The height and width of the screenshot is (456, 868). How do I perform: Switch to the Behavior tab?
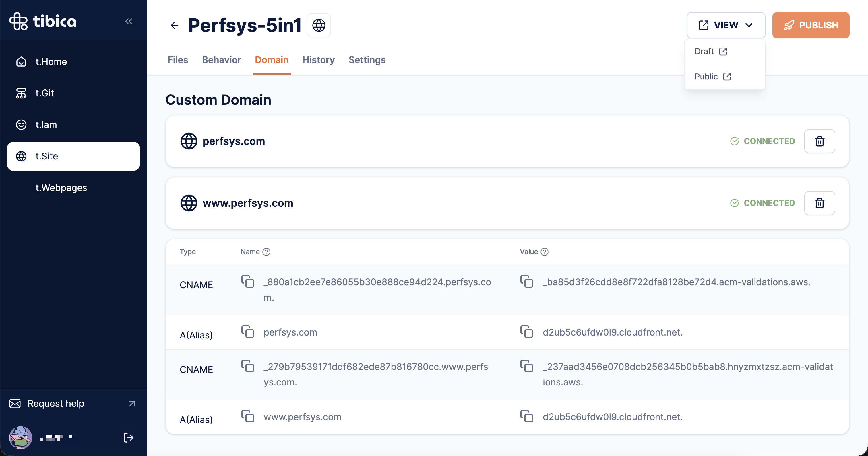coord(221,60)
